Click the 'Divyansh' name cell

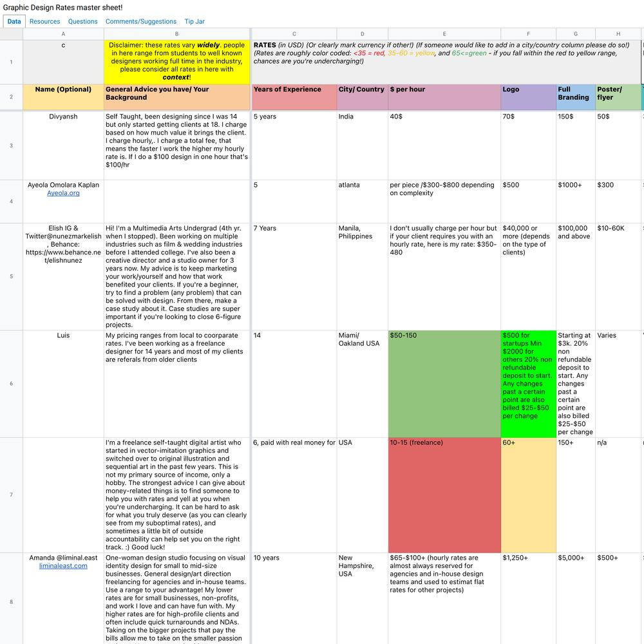63,146
